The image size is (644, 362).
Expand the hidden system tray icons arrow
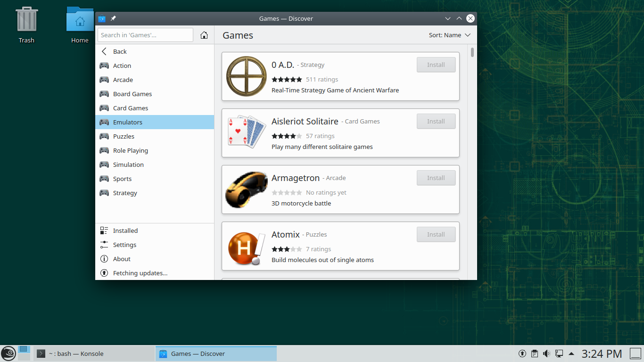pyautogui.click(x=571, y=354)
